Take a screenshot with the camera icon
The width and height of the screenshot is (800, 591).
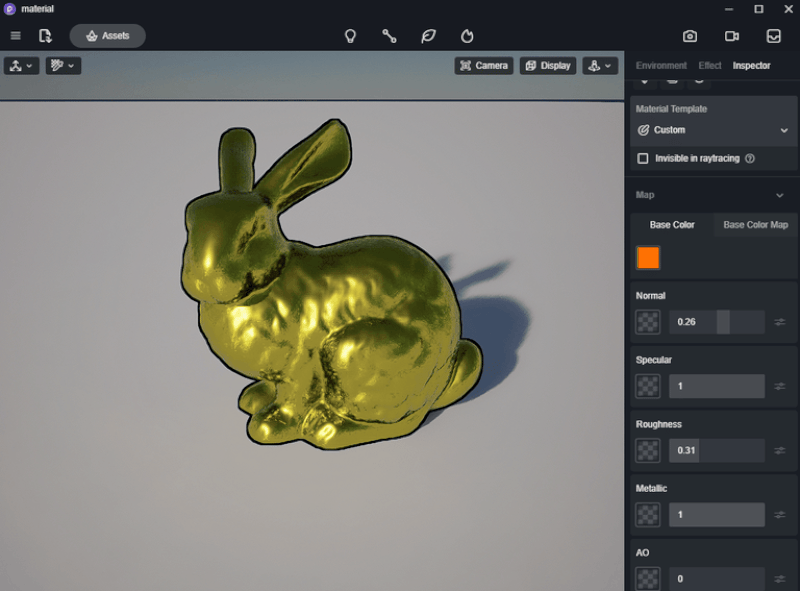(690, 36)
